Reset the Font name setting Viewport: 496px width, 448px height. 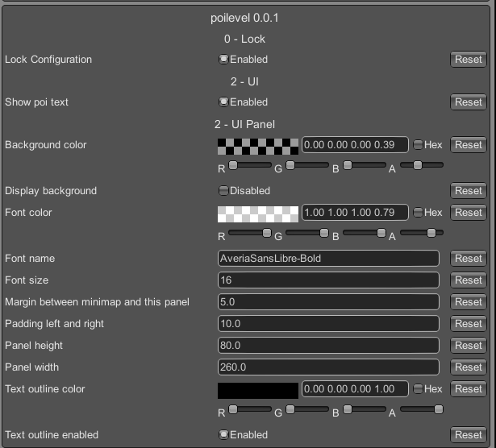(468, 259)
